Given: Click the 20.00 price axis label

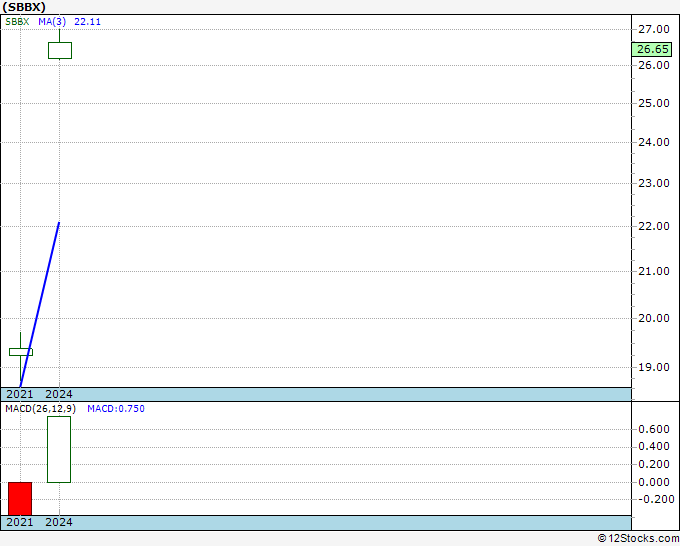Looking at the screenshot, I should (654, 318).
